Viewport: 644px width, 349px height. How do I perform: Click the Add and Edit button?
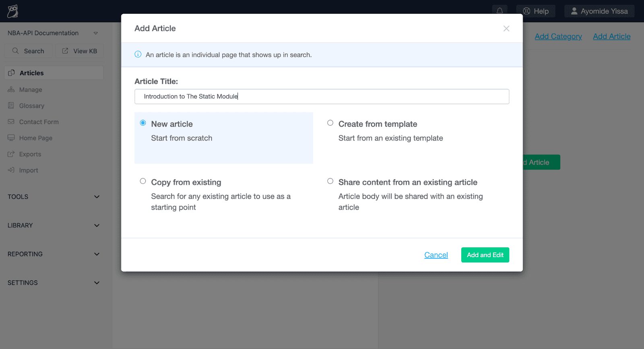click(485, 255)
